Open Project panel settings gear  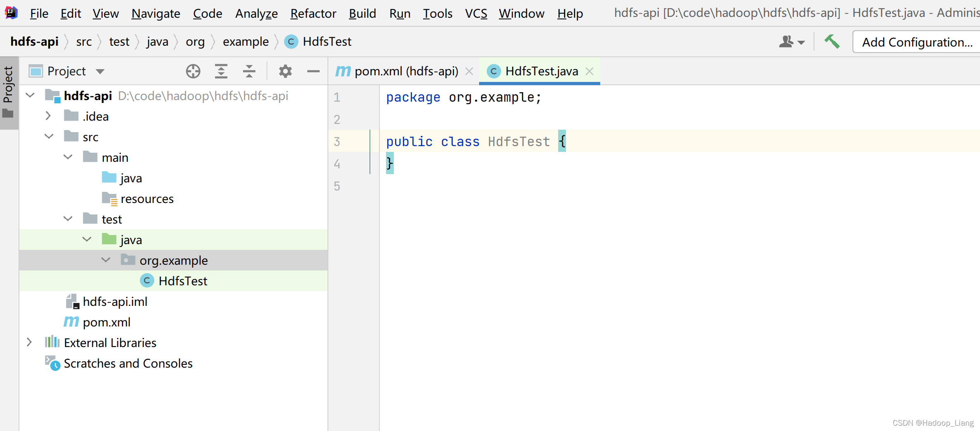click(285, 71)
